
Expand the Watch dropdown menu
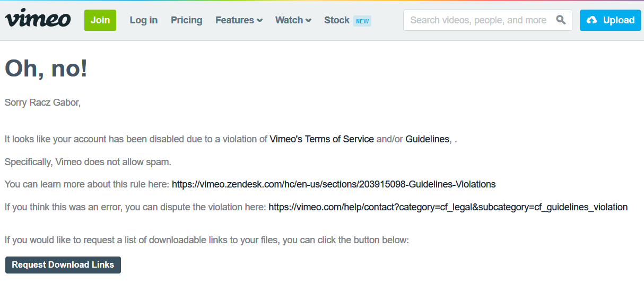tap(293, 20)
